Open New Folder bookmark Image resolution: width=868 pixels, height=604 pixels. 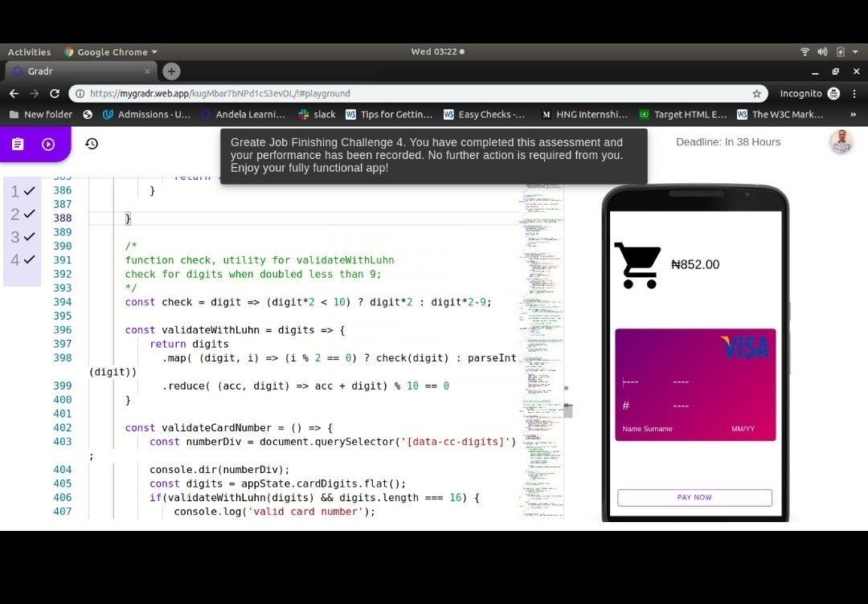(41, 115)
